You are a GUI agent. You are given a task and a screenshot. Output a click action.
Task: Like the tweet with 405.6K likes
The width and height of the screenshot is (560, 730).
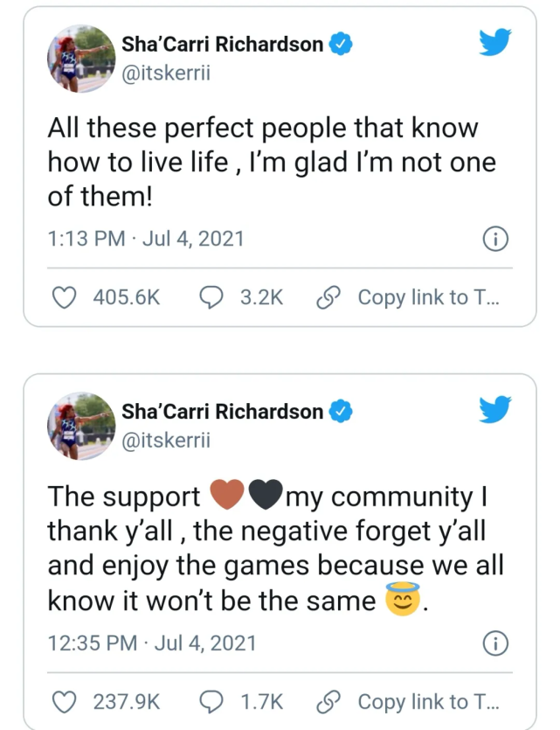[64, 297]
